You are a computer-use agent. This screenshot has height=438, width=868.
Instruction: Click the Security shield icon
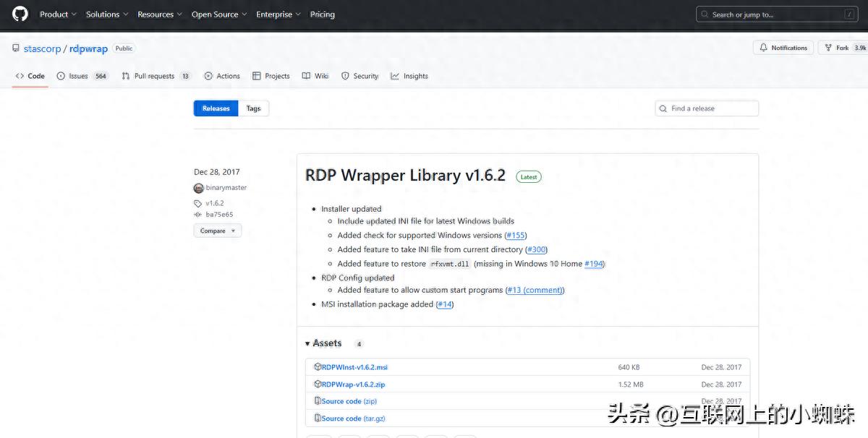pos(345,76)
